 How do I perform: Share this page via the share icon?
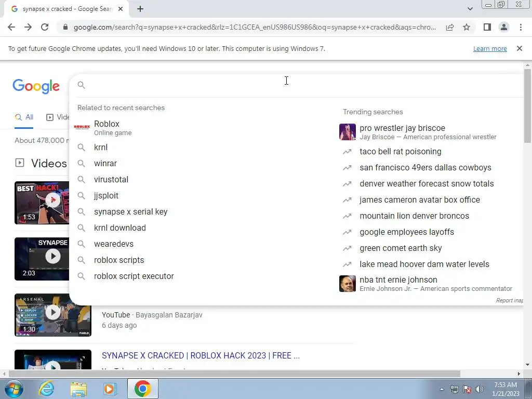click(450, 27)
